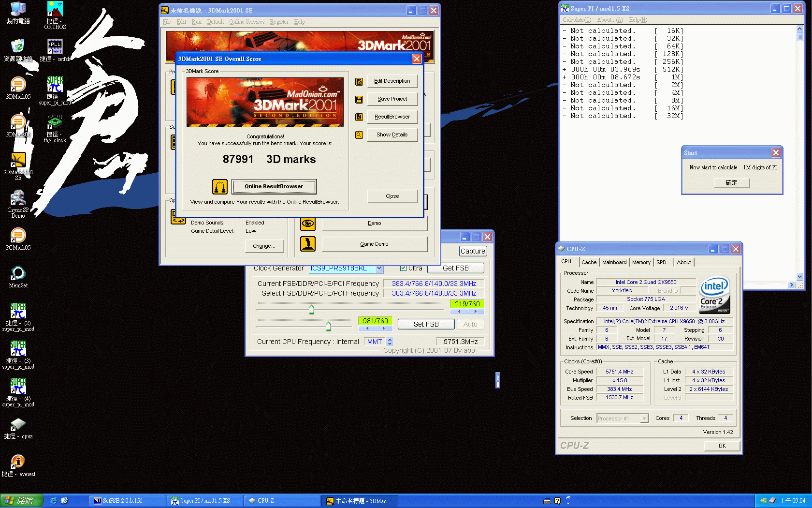The width and height of the screenshot is (812, 508).
Task: Switch to the Cache tab in CPU-Z
Action: [x=589, y=262]
